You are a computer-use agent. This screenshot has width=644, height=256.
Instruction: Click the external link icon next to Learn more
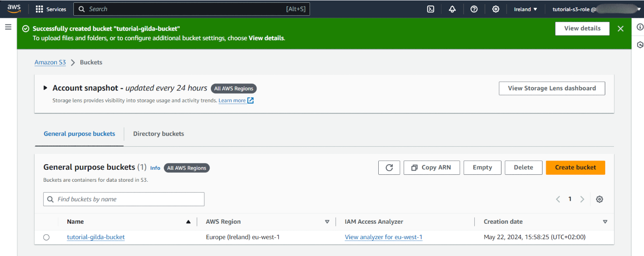(250, 100)
